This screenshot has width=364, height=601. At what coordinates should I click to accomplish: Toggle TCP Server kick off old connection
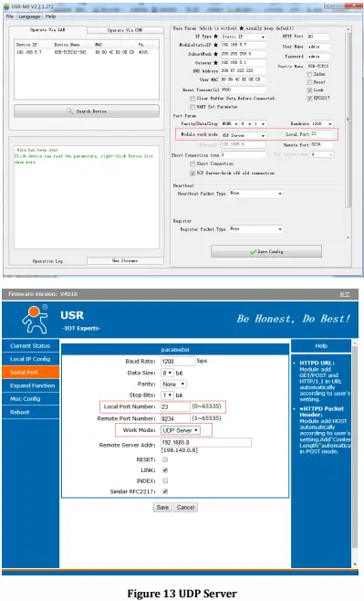pos(192,174)
